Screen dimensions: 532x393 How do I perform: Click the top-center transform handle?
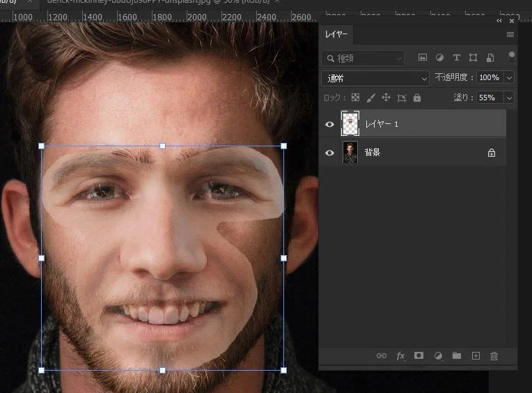162,146
